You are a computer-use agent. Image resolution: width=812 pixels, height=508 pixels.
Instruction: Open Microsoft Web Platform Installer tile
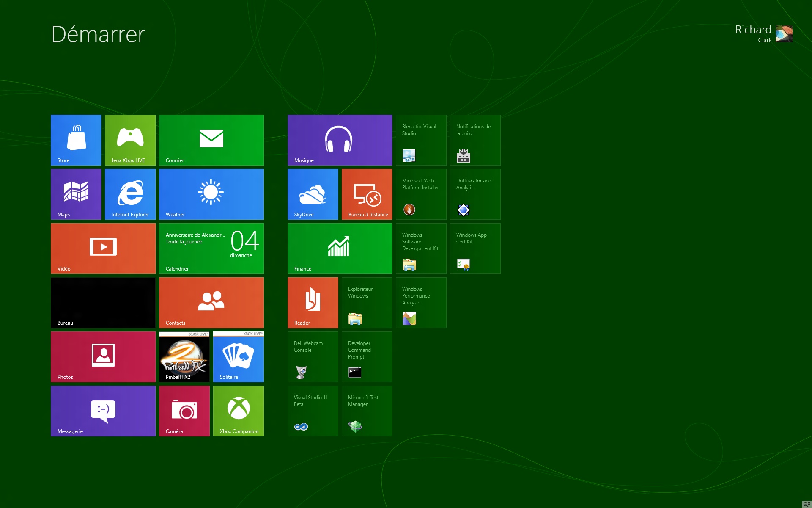[421, 194]
